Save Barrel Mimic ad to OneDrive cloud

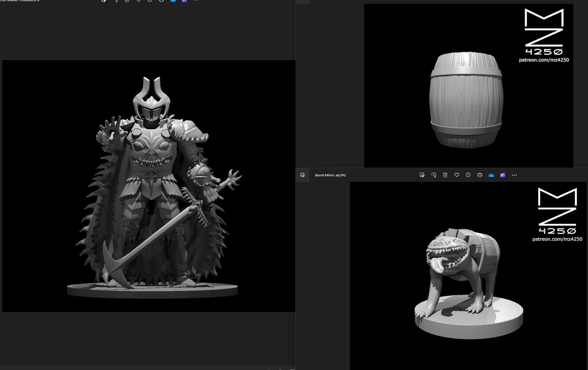[x=492, y=175]
